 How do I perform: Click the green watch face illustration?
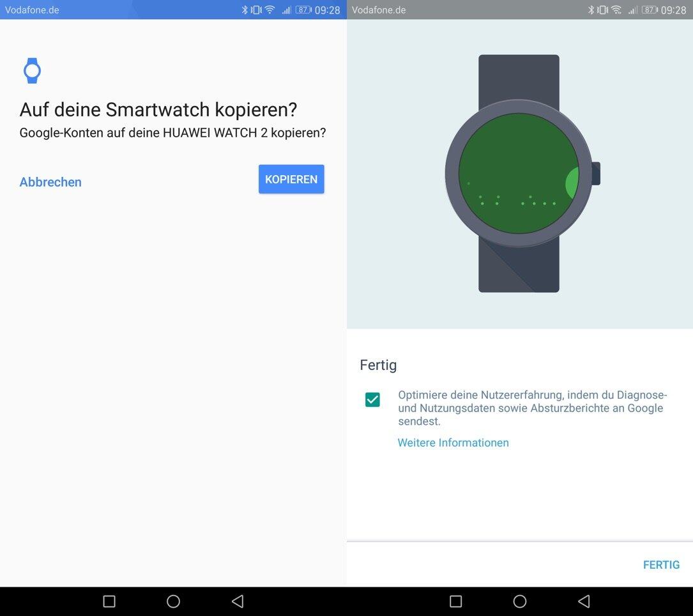[519, 174]
